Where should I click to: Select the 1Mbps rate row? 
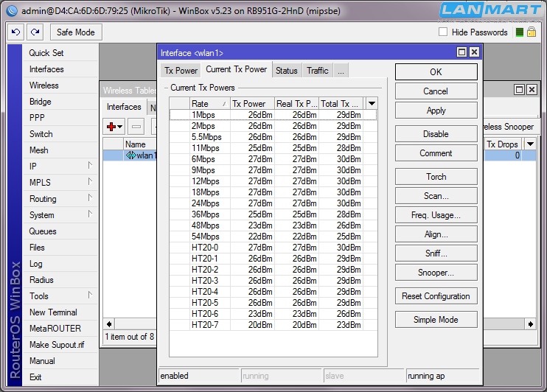pyautogui.click(x=273, y=115)
